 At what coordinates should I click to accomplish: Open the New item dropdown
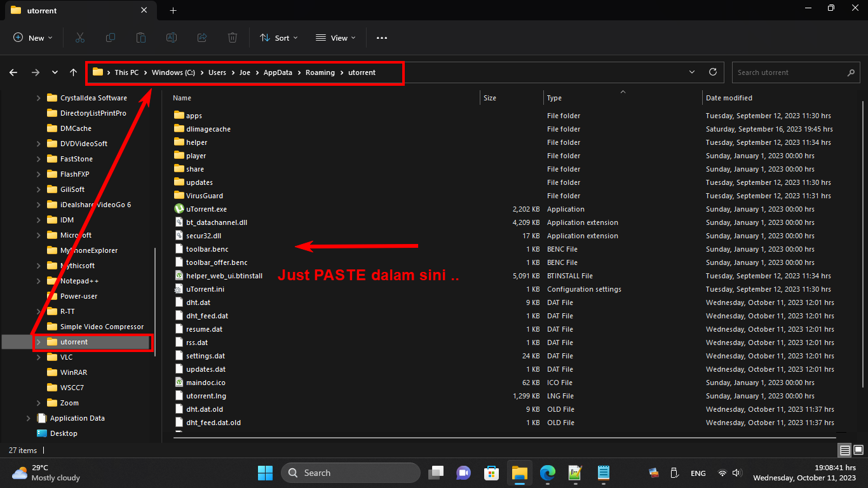click(x=33, y=38)
